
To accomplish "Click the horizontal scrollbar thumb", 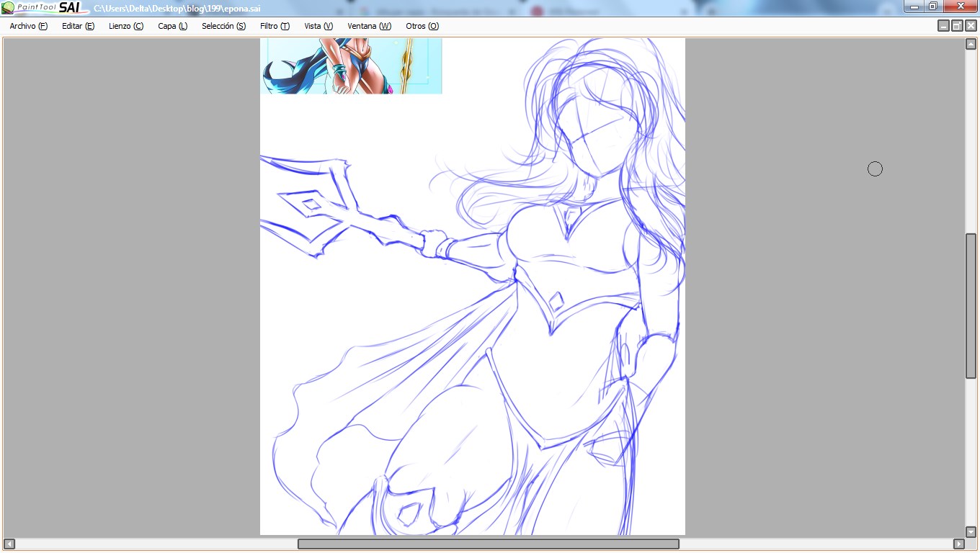I will pos(489,544).
